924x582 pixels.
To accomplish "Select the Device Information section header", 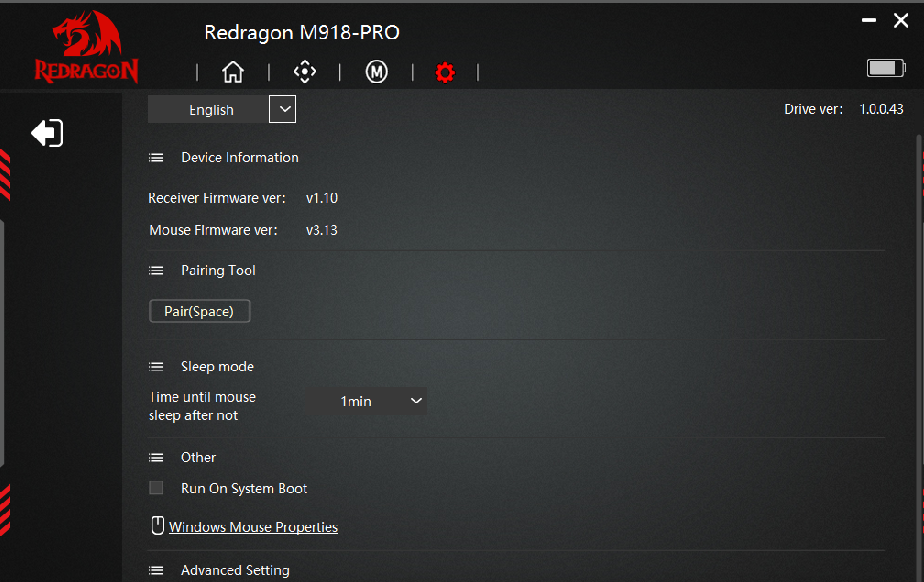I will pos(239,158).
